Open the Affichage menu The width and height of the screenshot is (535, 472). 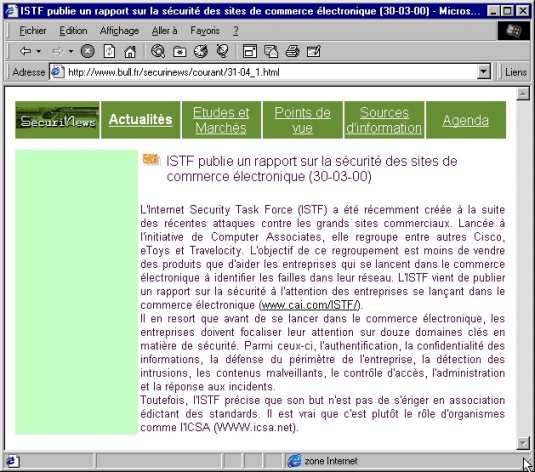(119, 31)
